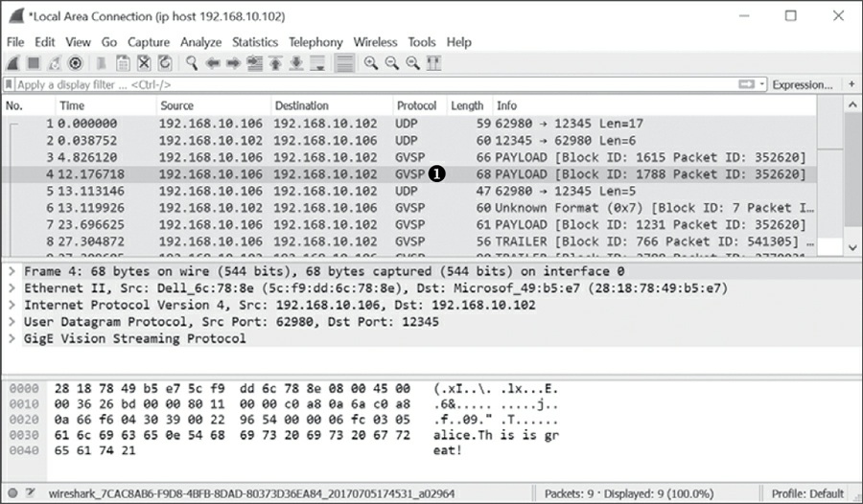Viewport: 863px width, 504px height.
Task: Expand GigE Vision Streaming Protocol details
Action: (x=12, y=338)
